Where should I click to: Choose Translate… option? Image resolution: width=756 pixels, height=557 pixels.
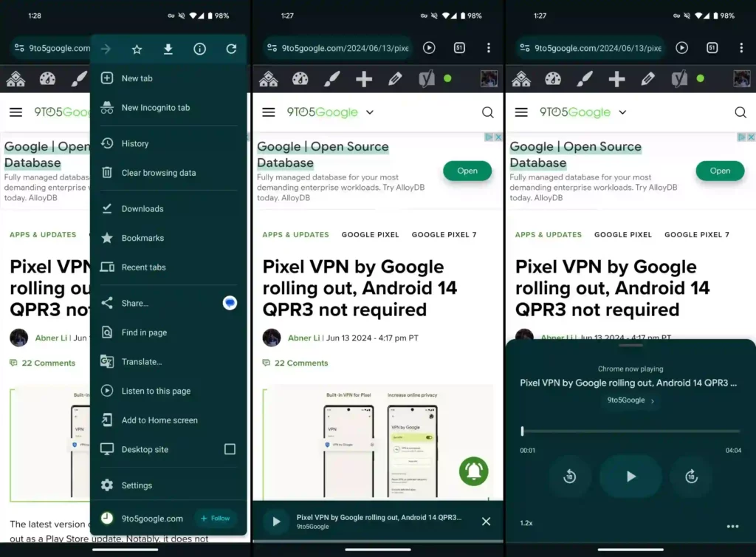pos(168,362)
